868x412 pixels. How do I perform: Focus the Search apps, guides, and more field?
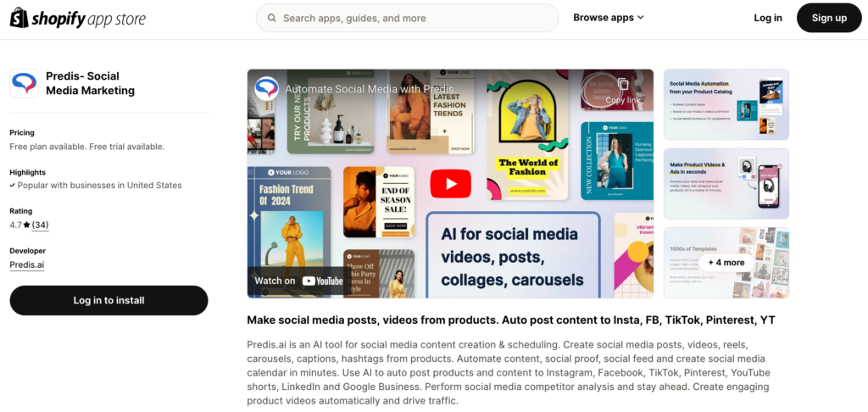point(408,18)
